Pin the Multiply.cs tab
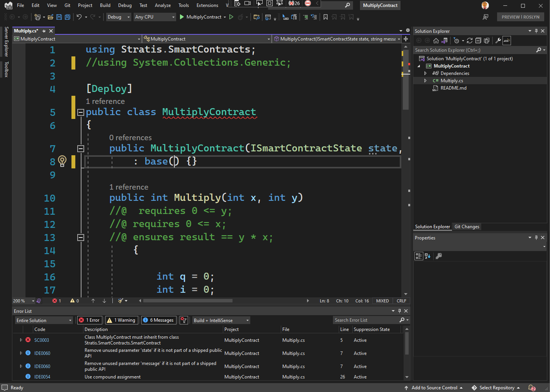 [44, 31]
